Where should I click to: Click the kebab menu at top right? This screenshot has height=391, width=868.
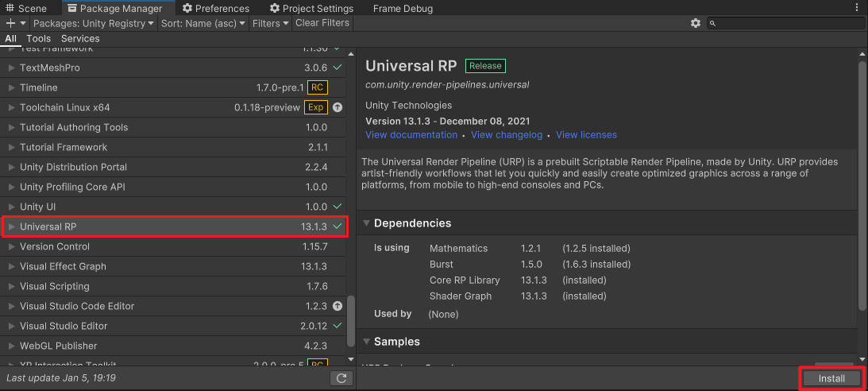(857, 8)
